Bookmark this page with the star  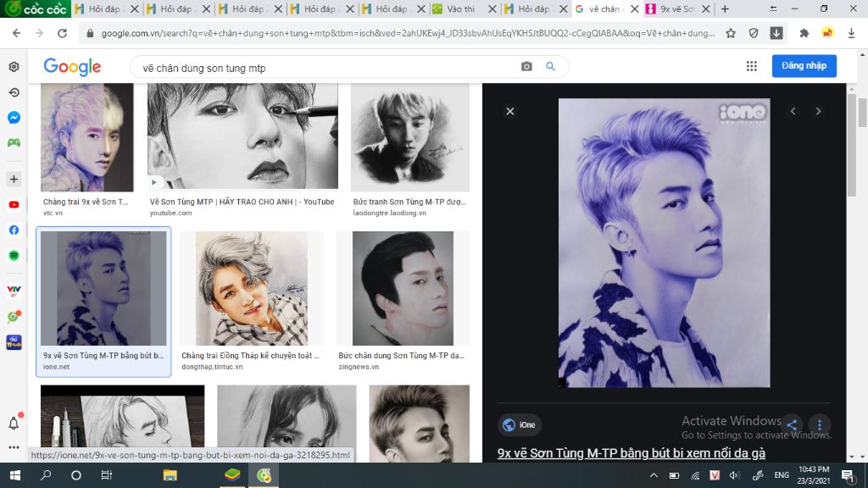click(731, 33)
